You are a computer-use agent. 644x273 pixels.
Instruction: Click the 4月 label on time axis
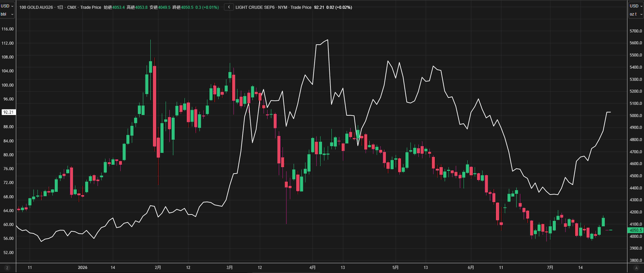point(312,267)
